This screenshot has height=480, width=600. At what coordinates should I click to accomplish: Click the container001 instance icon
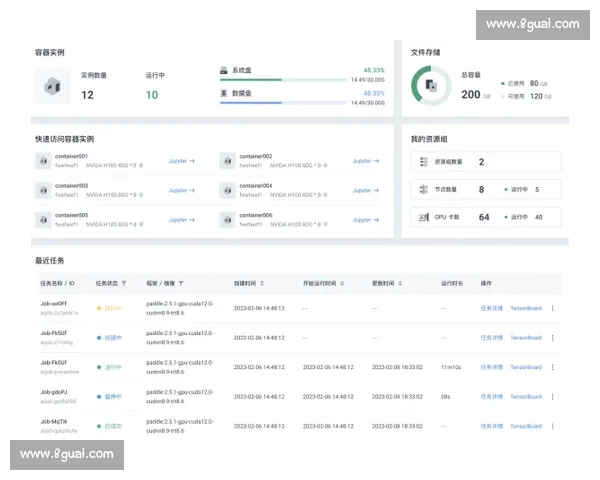(x=43, y=161)
